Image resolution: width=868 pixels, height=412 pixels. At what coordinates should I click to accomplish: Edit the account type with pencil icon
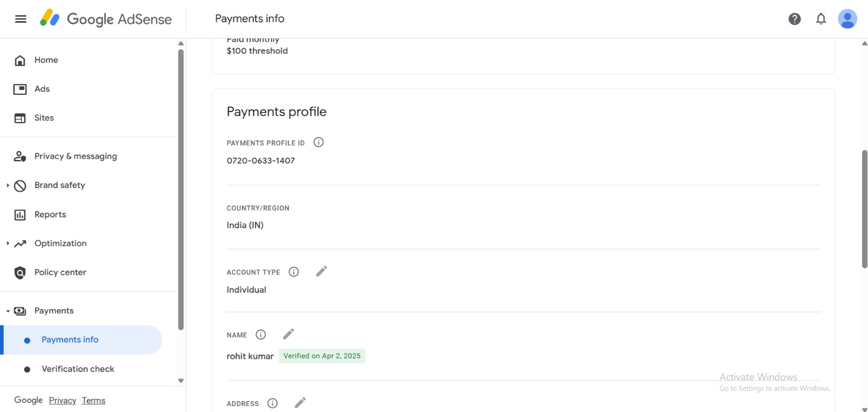pyautogui.click(x=322, y=271)
